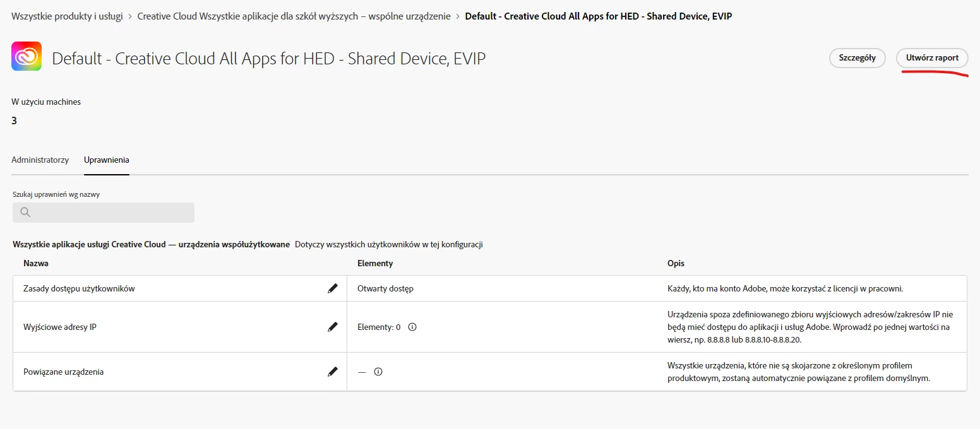
Task: Click the Elementy: 0 value
Action: 379,327
